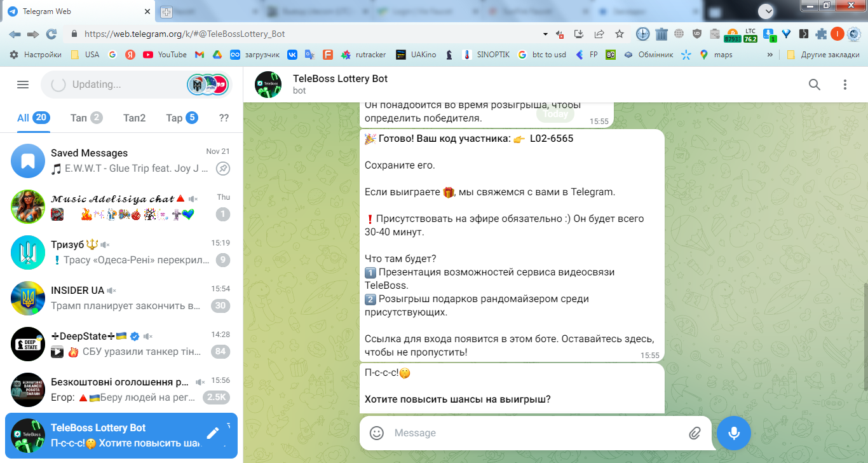Viewport: 868px width, 463px height.
Task: Expand the tab search dropdown arrow
Action: pyautogui.click(x=768, y=11)
